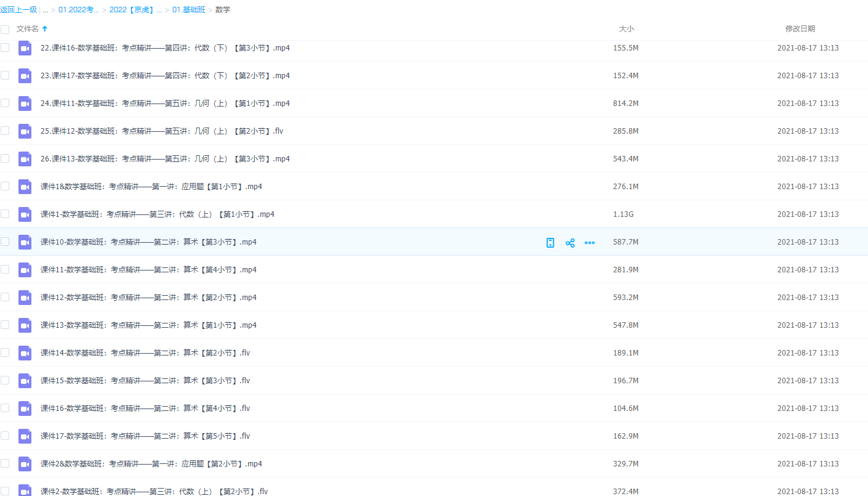Sort by 修改日期 column header
Image resolution: width=868 pixels, height=496 pixels.
(x=800, y=29)
